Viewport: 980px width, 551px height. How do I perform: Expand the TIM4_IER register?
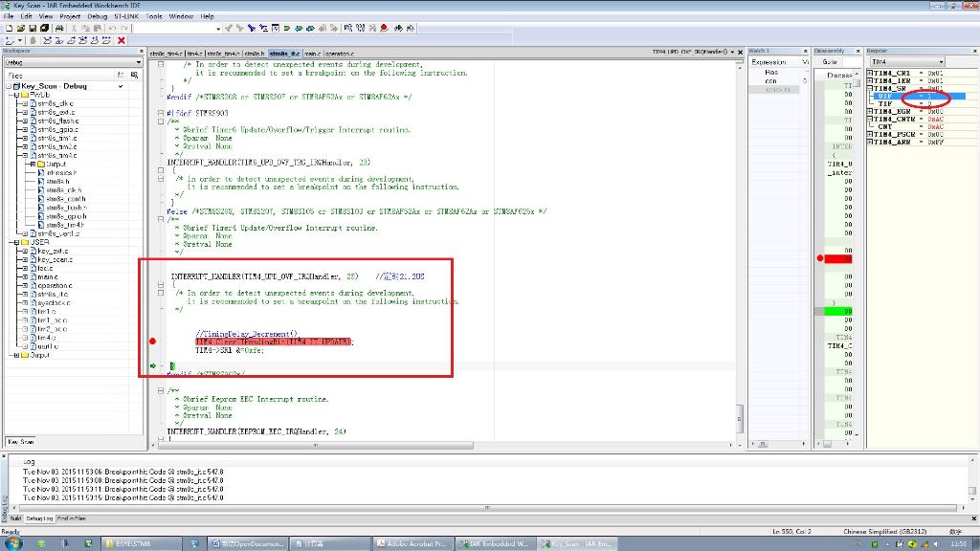point(869,80)
